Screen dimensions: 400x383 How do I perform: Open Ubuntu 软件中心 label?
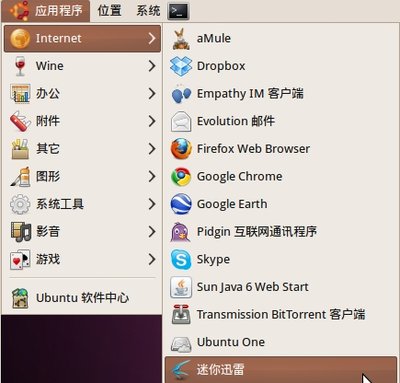[83, 298]
